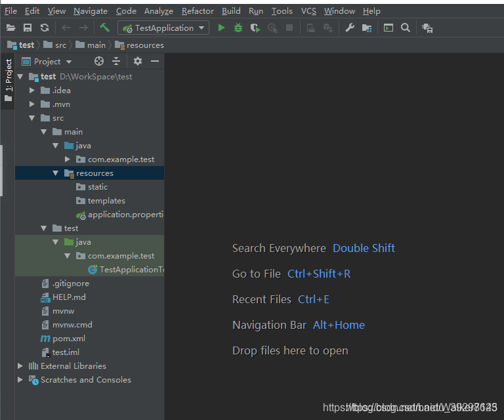Click the Save All disk icon
The height and width of the screenshot is (420, 504).
[x=28, y=28]
